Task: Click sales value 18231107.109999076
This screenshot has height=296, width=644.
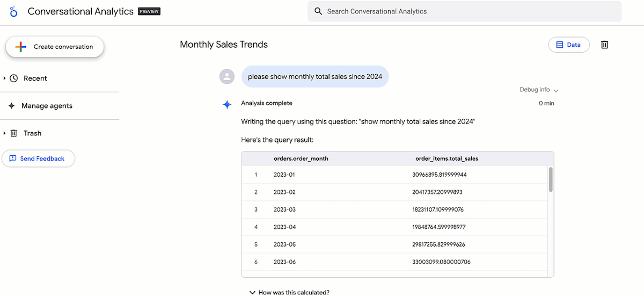Action: tap(438, 210)
